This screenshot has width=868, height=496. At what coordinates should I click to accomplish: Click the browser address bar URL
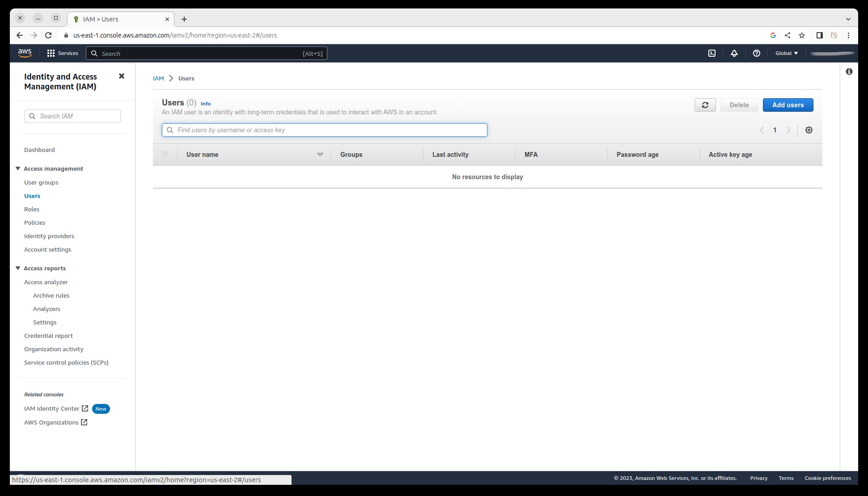pyautogui.click(x=175, y=35)
